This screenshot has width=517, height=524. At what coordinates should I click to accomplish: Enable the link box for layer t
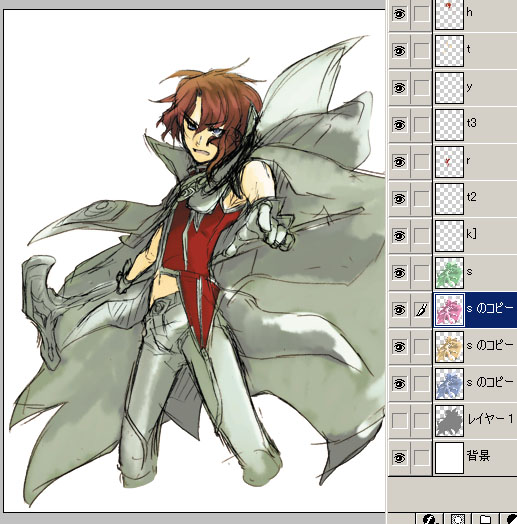pyautogui.click(x=421, y=51)
